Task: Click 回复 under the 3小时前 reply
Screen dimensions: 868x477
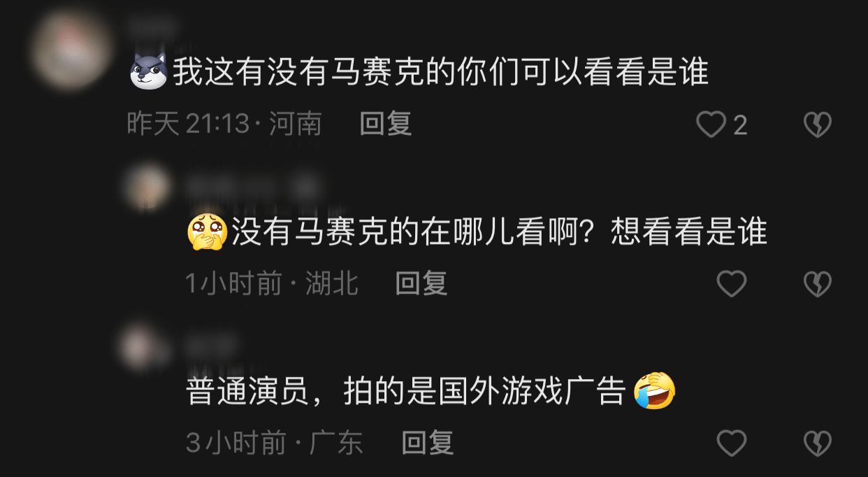Action: (x=428, y=443)
